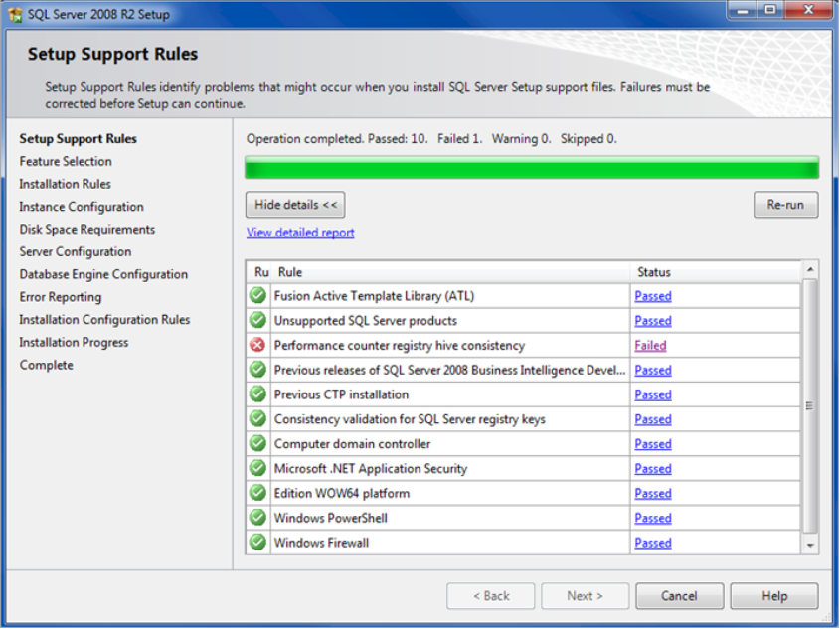The image size is (840, 629).
Task: Click the Status column header
Action: click(x=716, y=272)
